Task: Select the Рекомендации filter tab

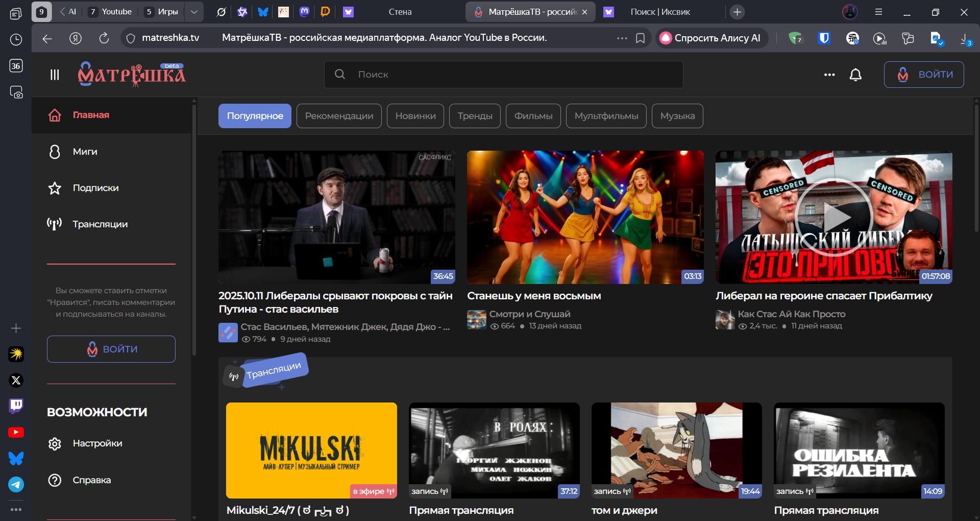Action: [339, 116]
